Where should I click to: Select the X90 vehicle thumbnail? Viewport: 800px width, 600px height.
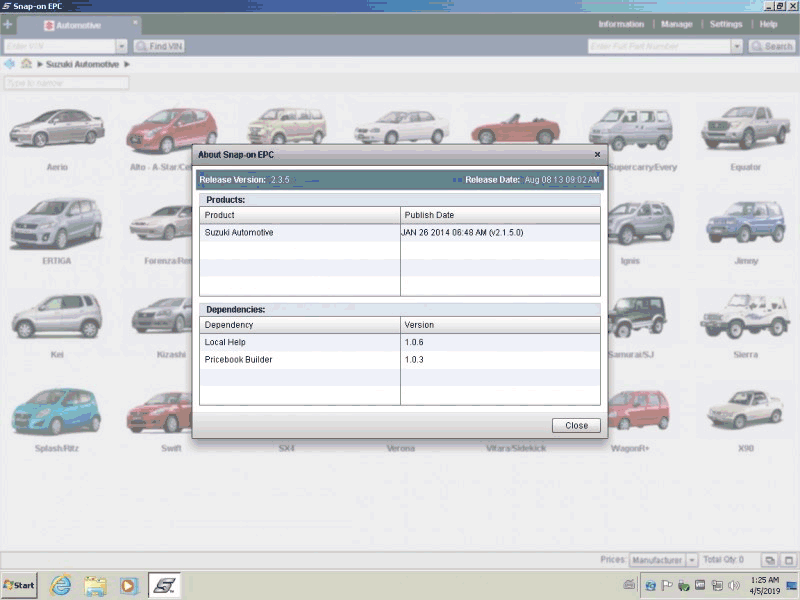[745, 409]
